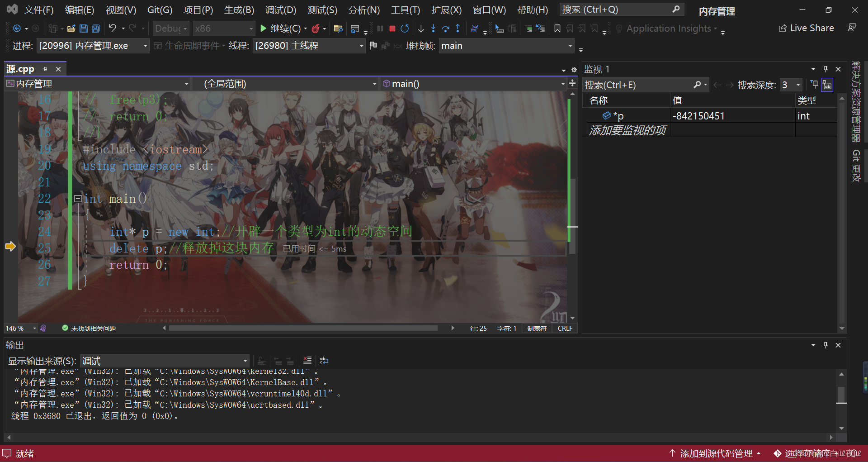Image resolution: width=868 pixels, height=462 pixels.
Task: Restart debugging with the circular arrow
Action: tap(405, 29)
